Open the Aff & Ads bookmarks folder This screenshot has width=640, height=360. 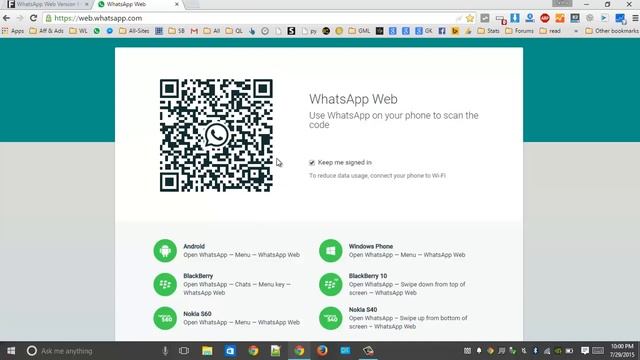point(47,31)
